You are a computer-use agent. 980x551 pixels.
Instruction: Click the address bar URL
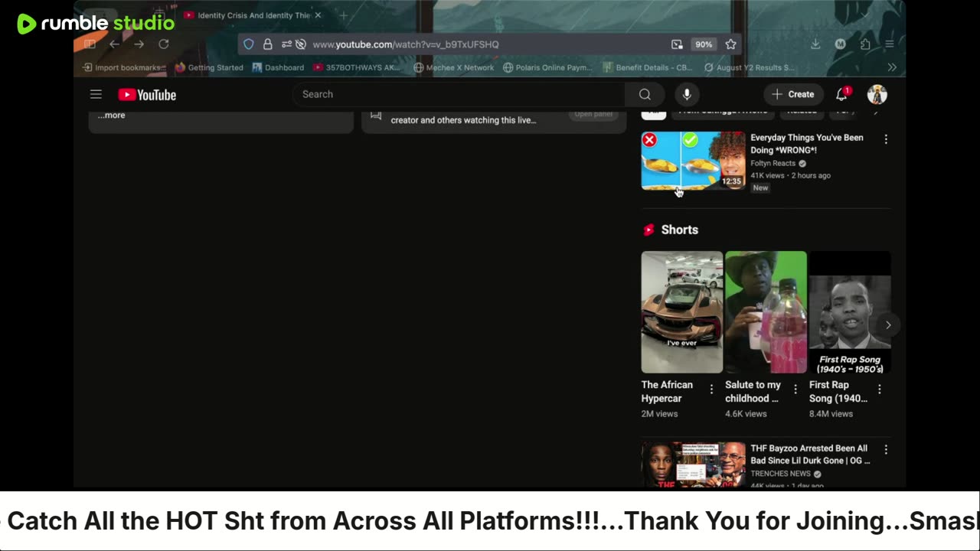[x=406, y=44]
